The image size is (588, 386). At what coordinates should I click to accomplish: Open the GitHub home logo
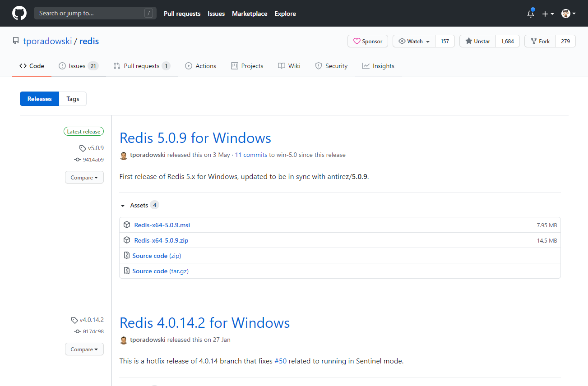19,14
